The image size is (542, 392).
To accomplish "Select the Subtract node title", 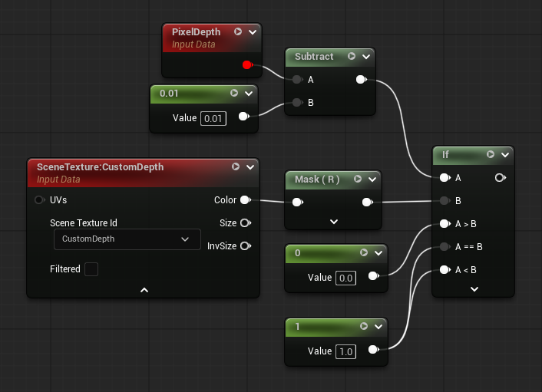I will 313,56.
